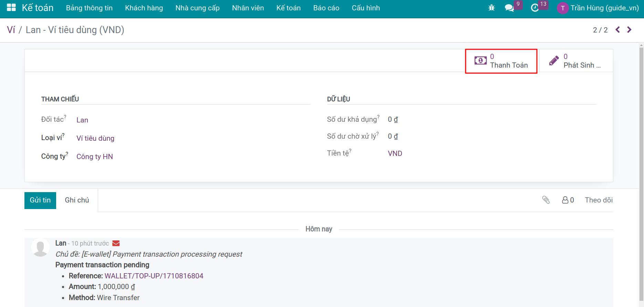This screenshot has height=307, width=644.
Task: Expand the Cấu hình menu
Action: (366, 8)
